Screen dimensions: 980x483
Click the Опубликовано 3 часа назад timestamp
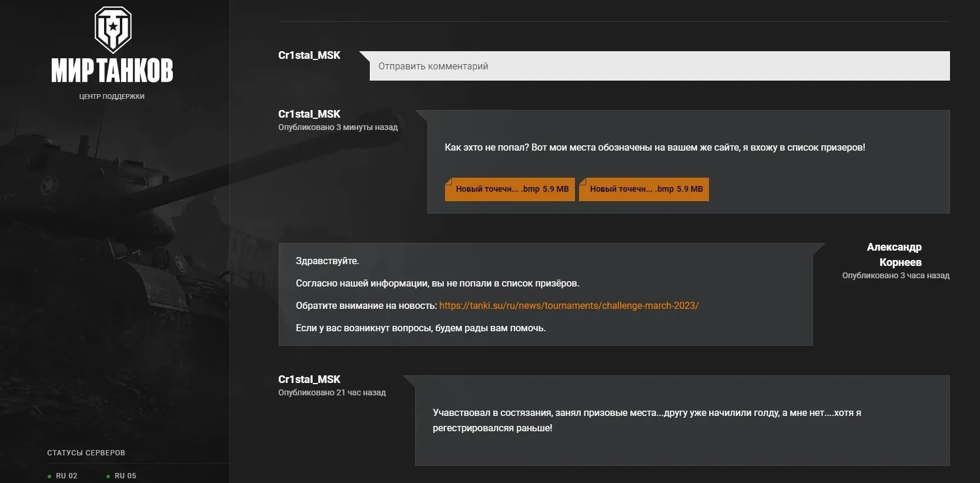point(895,276)
